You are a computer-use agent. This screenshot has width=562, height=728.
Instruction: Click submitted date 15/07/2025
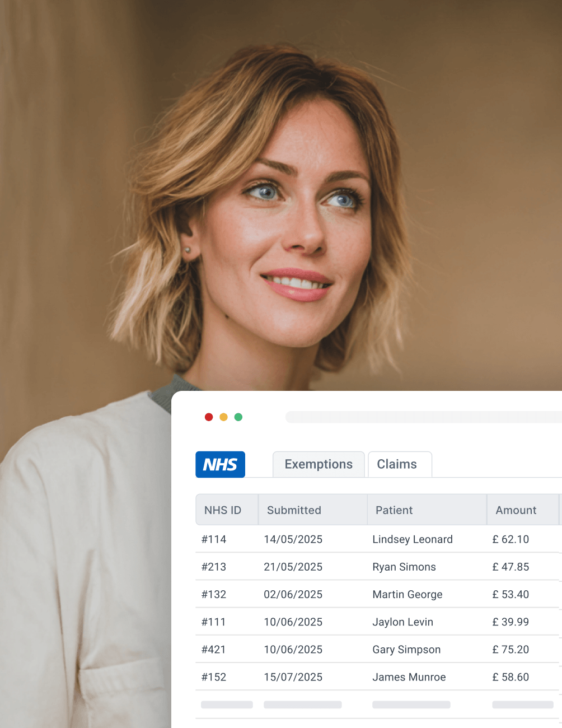pyautogui.click(x=293, y=677)
